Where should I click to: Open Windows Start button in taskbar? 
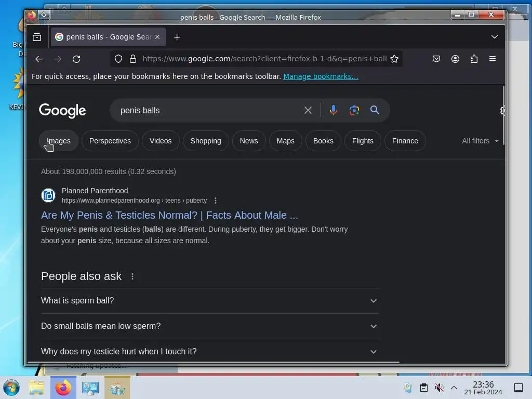pos(11,388)
